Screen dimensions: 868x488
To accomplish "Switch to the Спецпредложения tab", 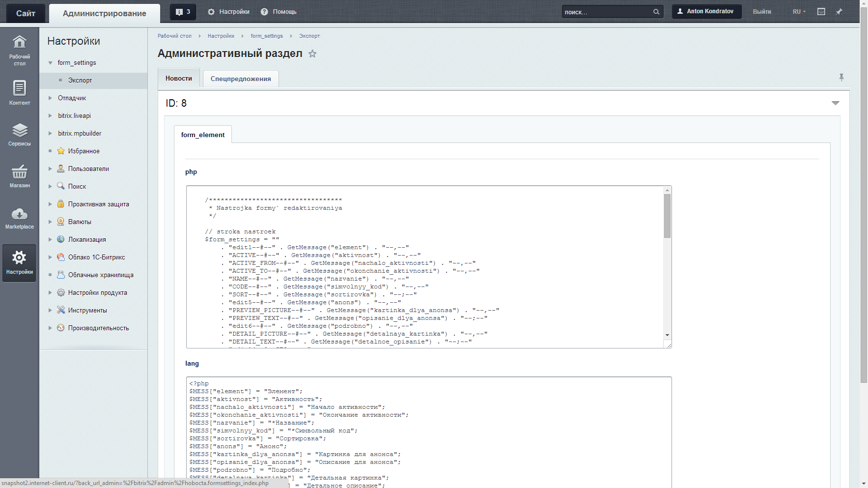I will 241,79.
